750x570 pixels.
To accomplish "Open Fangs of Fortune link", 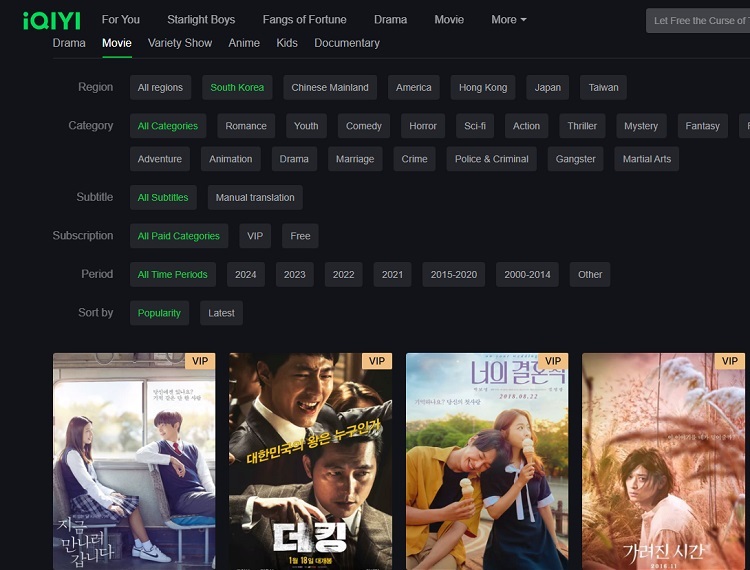I will point(304,20).
